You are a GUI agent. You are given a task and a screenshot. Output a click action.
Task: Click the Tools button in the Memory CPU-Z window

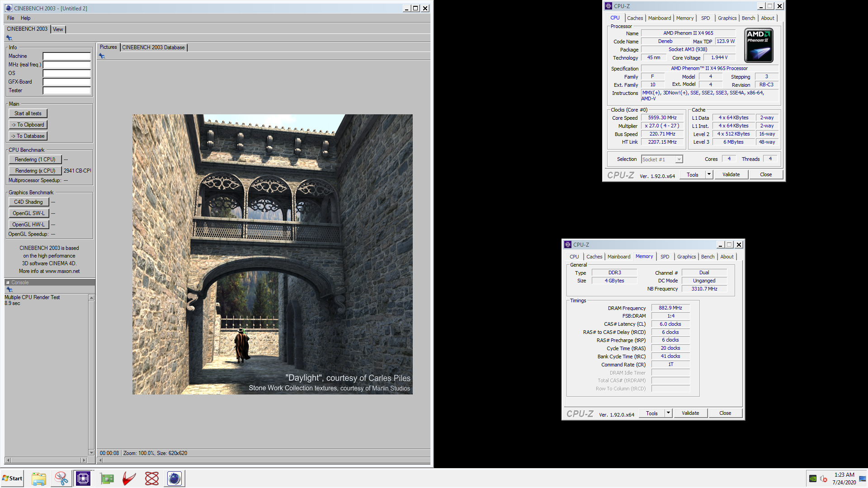pyautogui.click(x=651, y=413)
